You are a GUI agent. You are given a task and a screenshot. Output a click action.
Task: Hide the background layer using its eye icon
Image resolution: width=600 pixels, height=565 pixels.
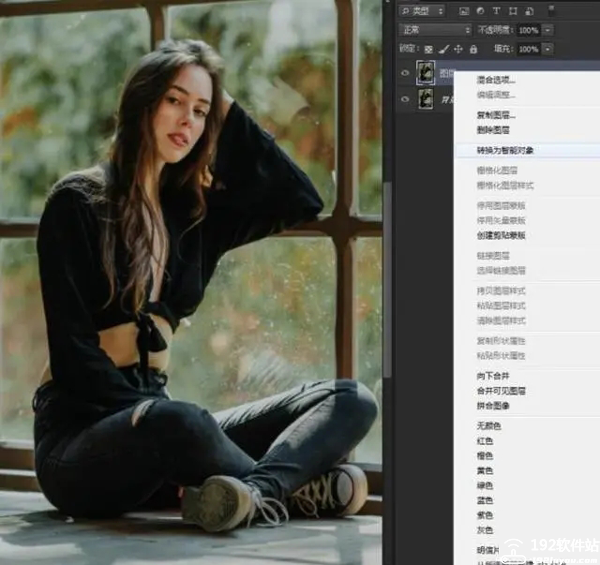point(405,98)
